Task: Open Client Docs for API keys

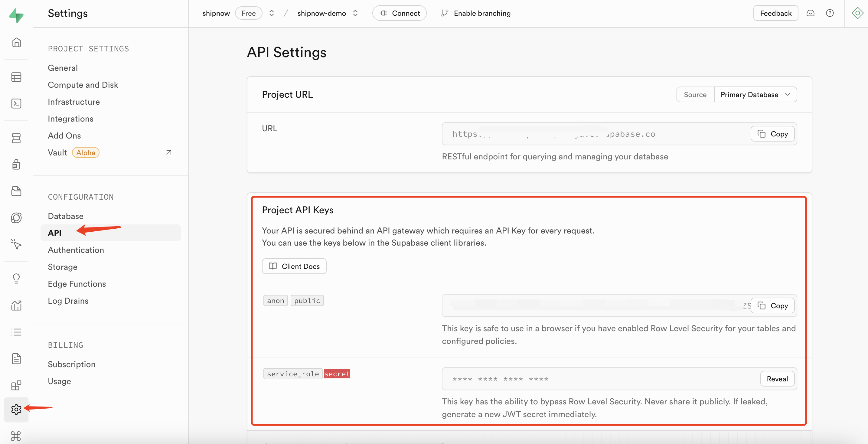Action: pyautogui.click(x=294, y=266)
